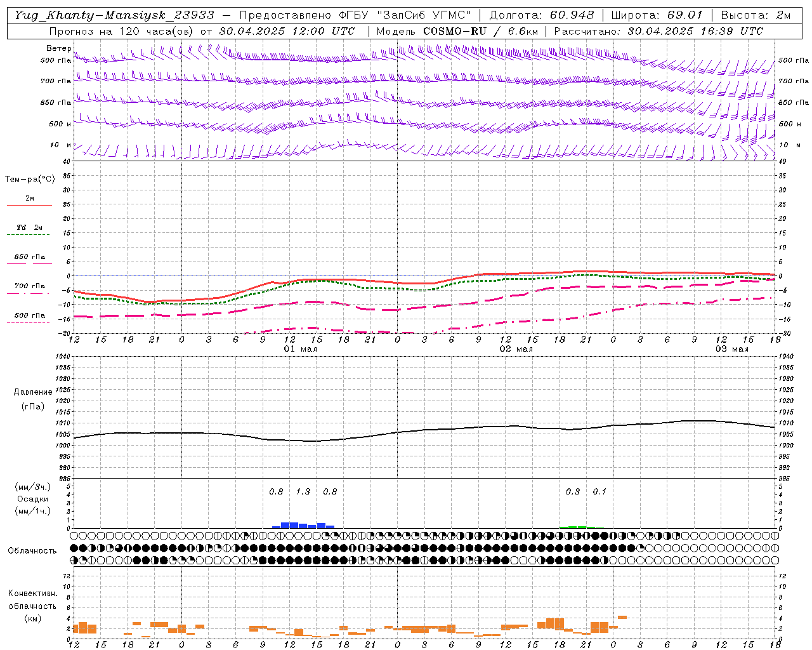Click 'Рассчитано: 30.04.2025 16:39 UTC' timestamp
Screen dimensions: 812x650
(x=658, y=31)
